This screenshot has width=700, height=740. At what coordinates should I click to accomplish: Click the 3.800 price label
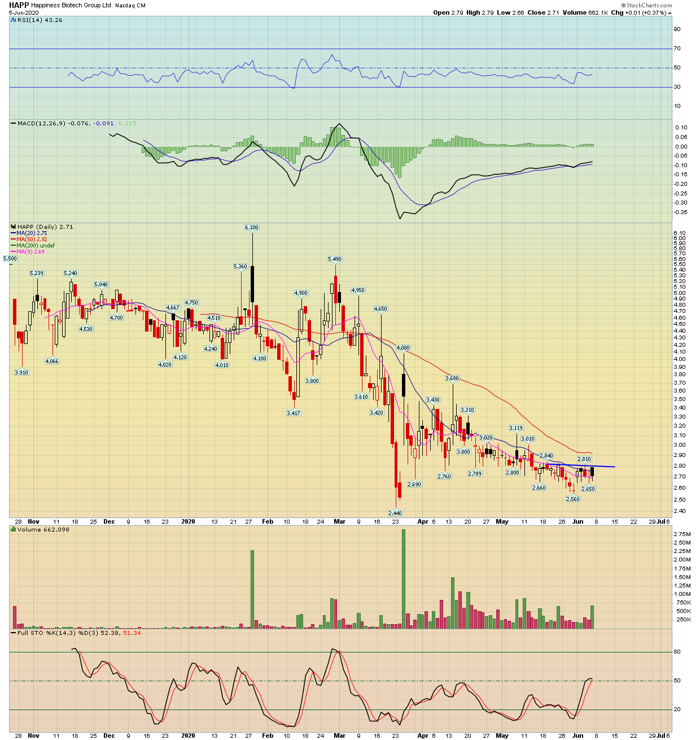pos(312,381)
